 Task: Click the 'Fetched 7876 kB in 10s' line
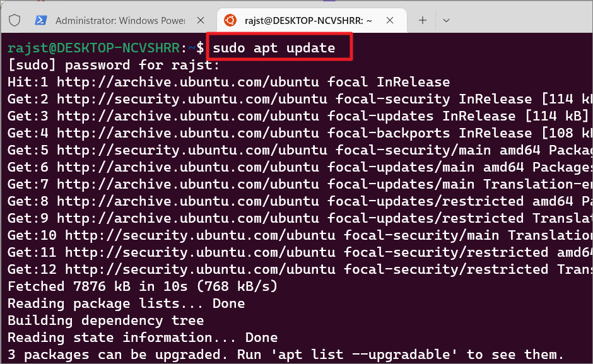[x=143, y=286]
